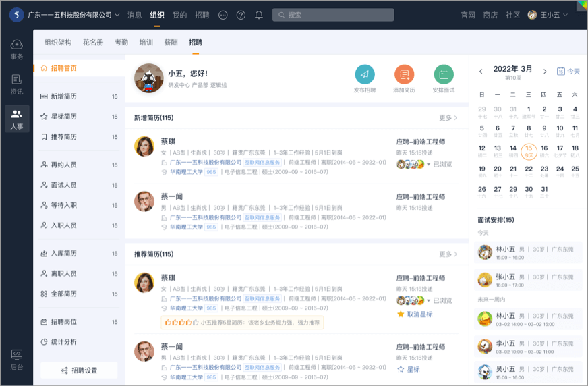Switch to the 薪酬 tab
The image size is (588, 386).
[171, 43]
